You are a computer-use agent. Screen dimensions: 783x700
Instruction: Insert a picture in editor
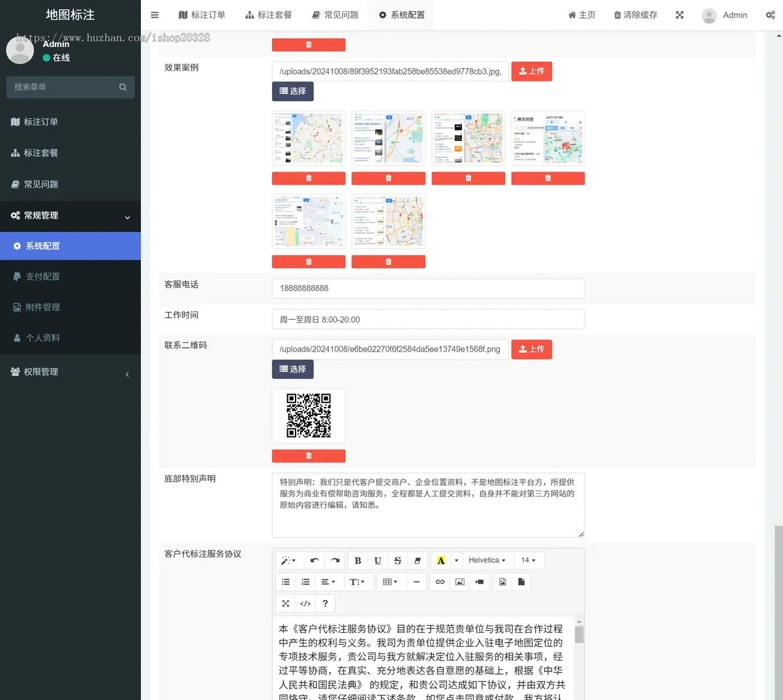(x=460, y=582)
